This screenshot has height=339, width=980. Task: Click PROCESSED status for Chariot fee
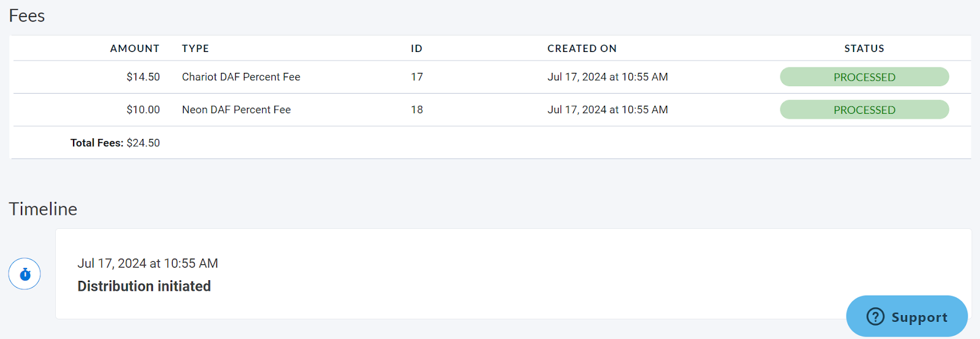coord(864,77)
